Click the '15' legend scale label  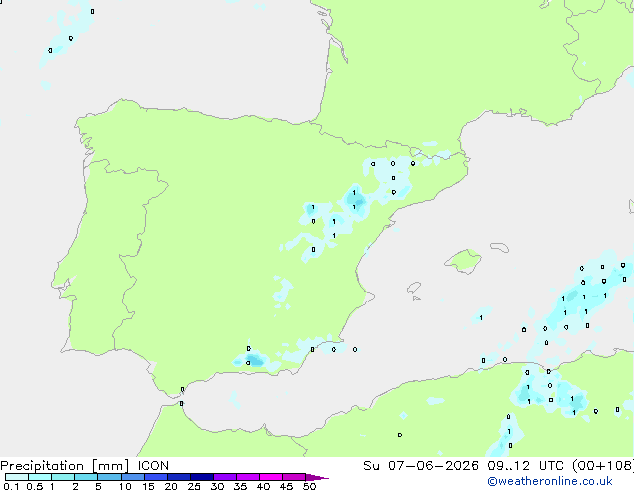pyautogui.click(x=148, y=486)
